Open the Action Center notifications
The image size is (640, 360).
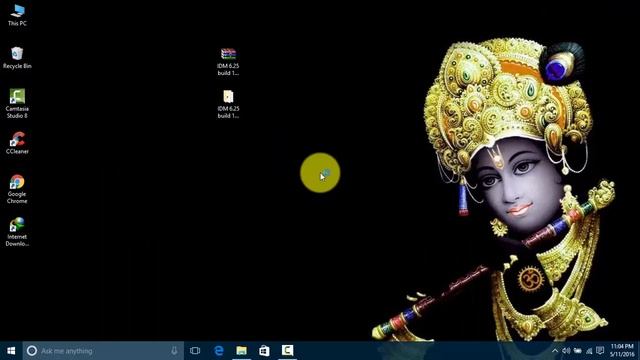pos(600,350)
